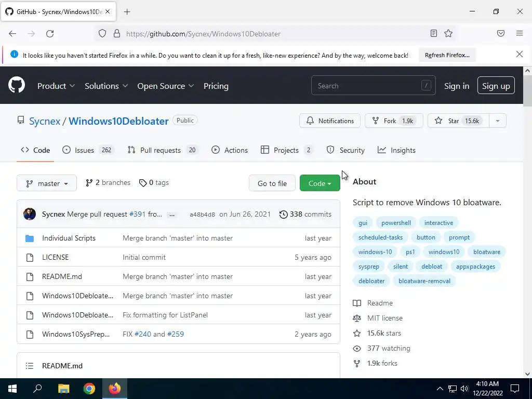Click tracking protection shield icon
Viewport: 532px width, 399px height.
pyautogui.click(x=102, y=33)
